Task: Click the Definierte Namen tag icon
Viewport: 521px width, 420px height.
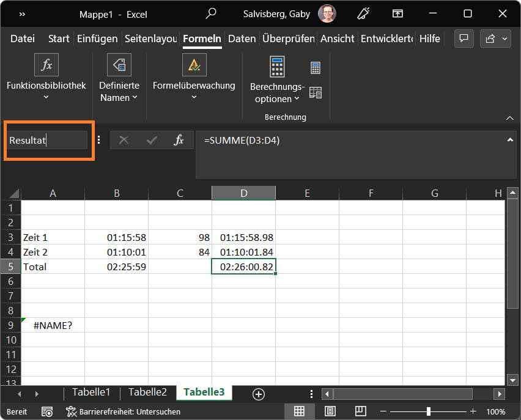Action: tap(119, 65)
